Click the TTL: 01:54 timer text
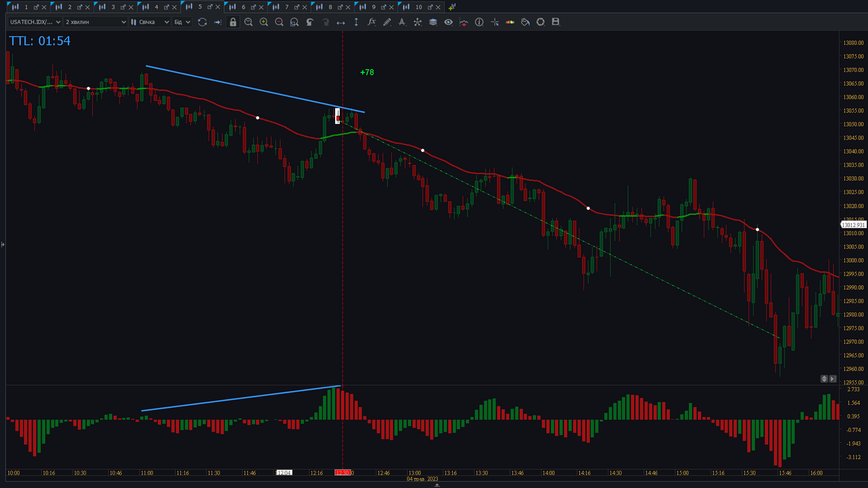 pos(40,41)
